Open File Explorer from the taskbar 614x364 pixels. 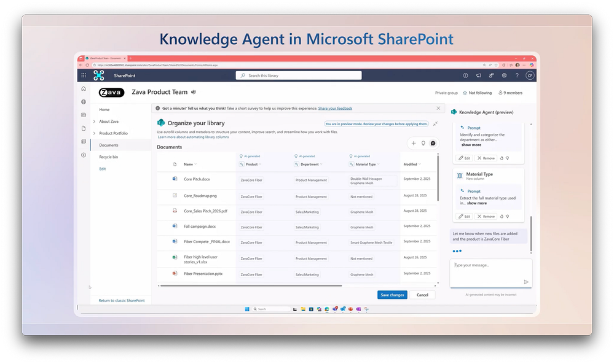[x=303, y=309]
